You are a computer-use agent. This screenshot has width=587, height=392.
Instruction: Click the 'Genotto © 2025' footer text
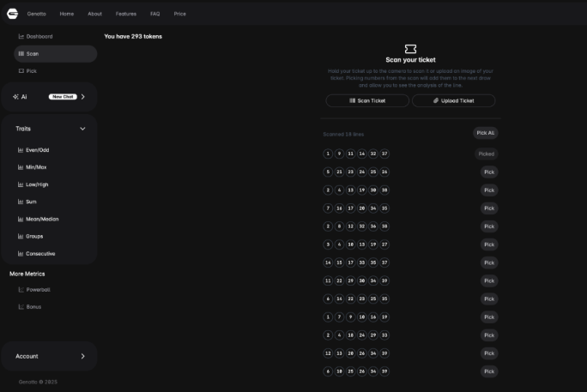click(38, 382)
